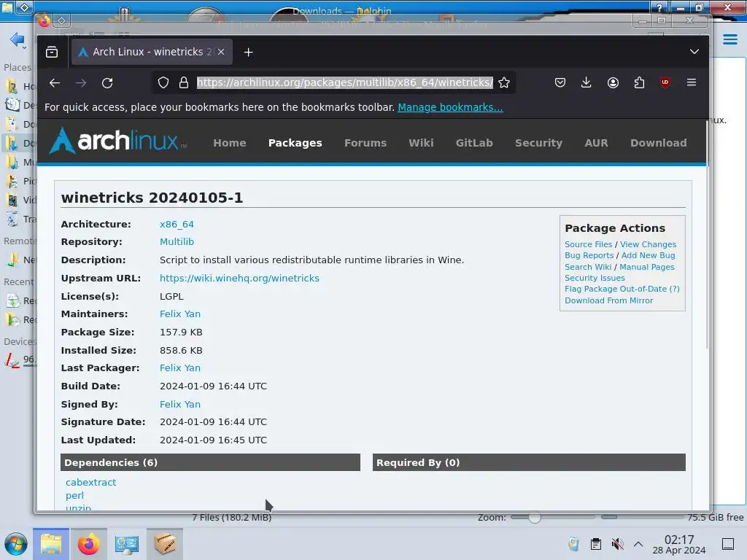Open Firefox application hamburger menu
Screen dimensions: 747x560
[x=692, y=82]
